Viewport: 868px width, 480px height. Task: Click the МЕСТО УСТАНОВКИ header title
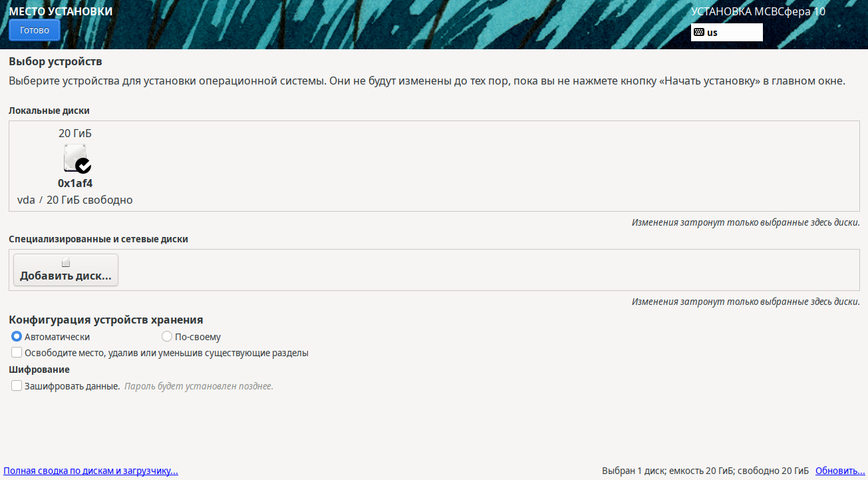click(x=61, y=11)
